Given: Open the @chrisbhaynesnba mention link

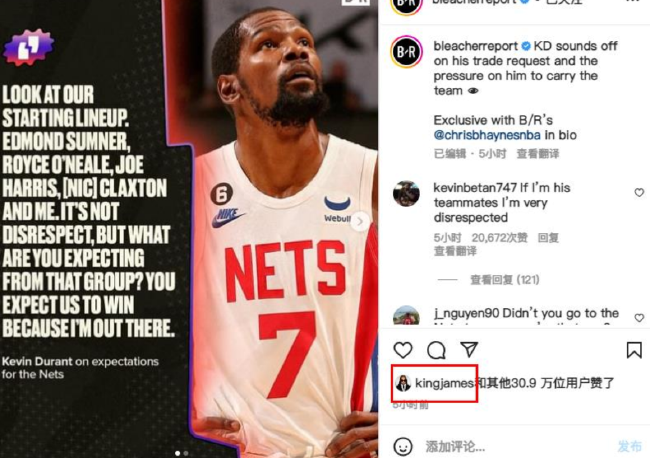Looking at the screenshot, I should 487,135.
